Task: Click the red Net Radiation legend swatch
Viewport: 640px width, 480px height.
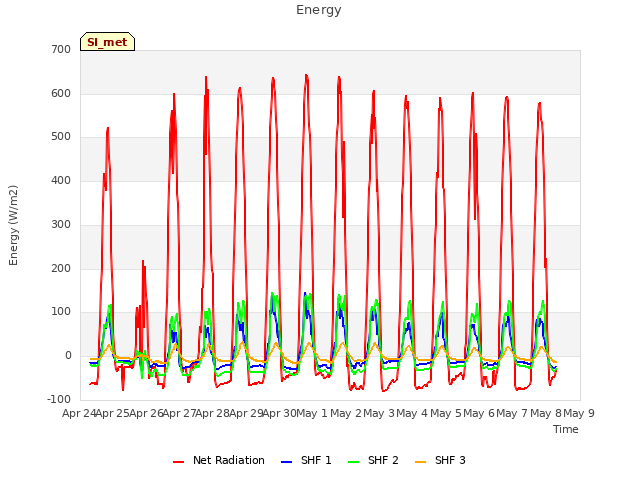Action: [x=178, y=462]
